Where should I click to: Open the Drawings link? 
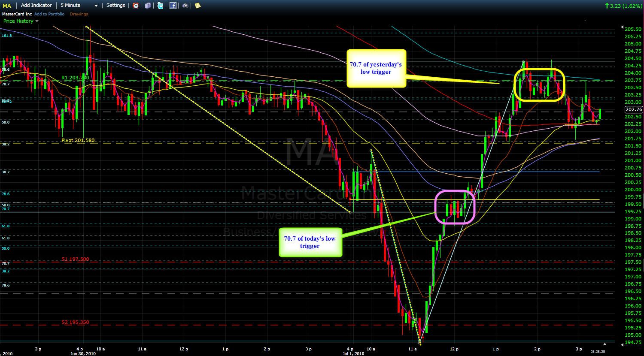pos(79,14)
